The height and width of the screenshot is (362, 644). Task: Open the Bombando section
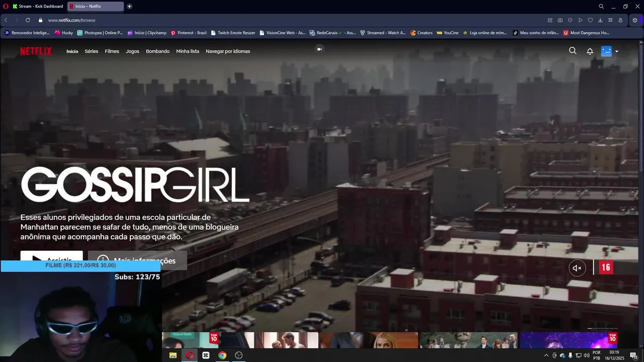pyautogui.click(x=157, y=51)
